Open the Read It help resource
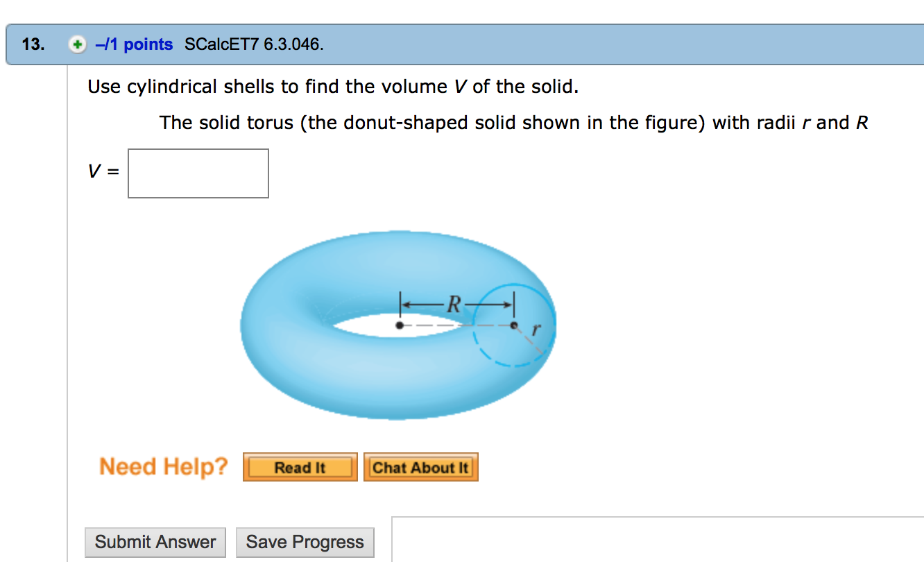924x562 pixels. [300, 467]
